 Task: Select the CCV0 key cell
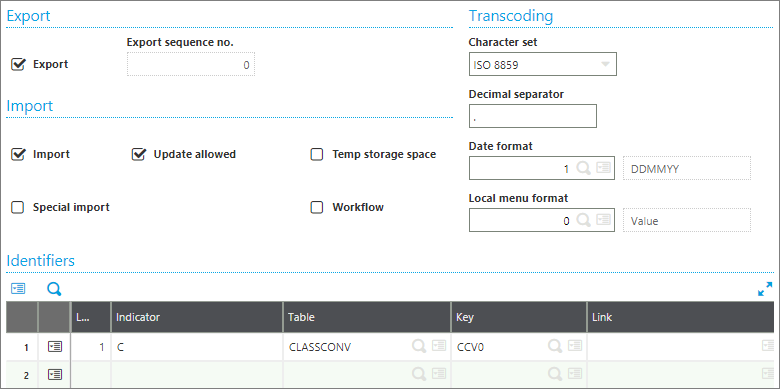coord(519,347)
